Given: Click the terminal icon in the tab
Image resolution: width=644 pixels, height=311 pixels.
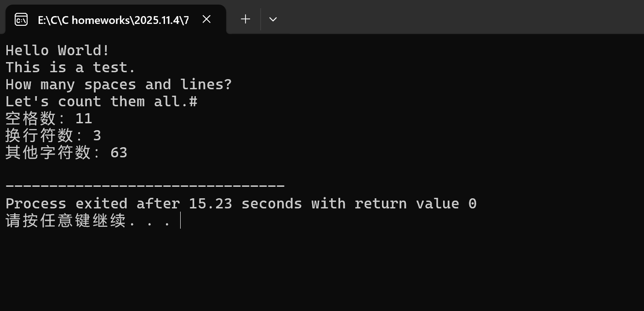Looking at the screenshot, I should (21, 19).
